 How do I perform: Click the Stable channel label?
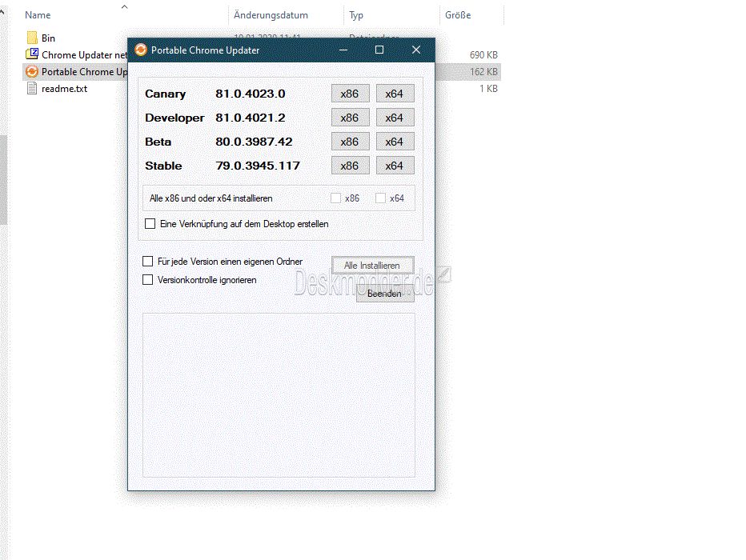(163, 166)
